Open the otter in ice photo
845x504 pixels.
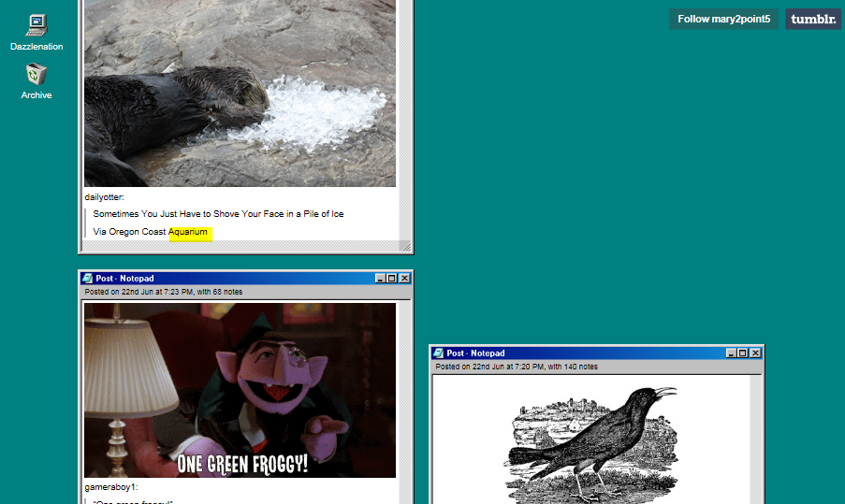click(x=240, y=94)
